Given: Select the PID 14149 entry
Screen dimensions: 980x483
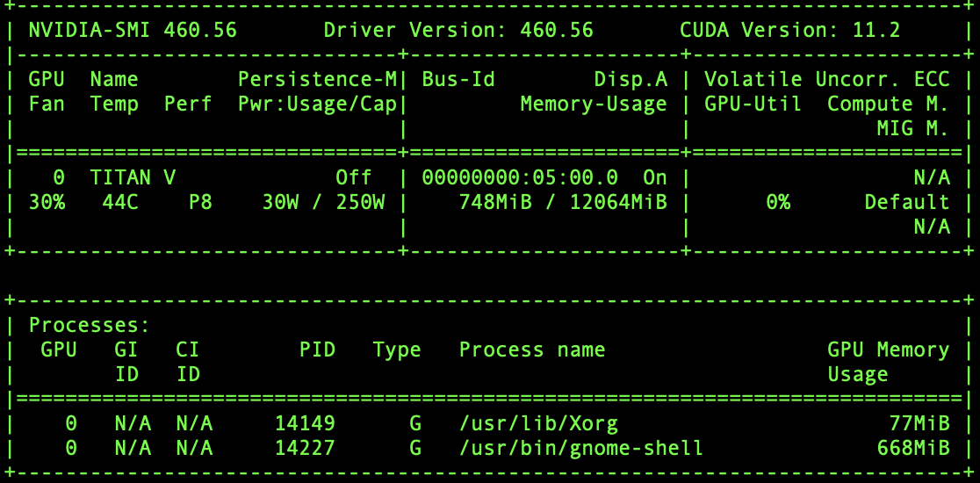Looking at the screenshot, I should click(305, 423).
